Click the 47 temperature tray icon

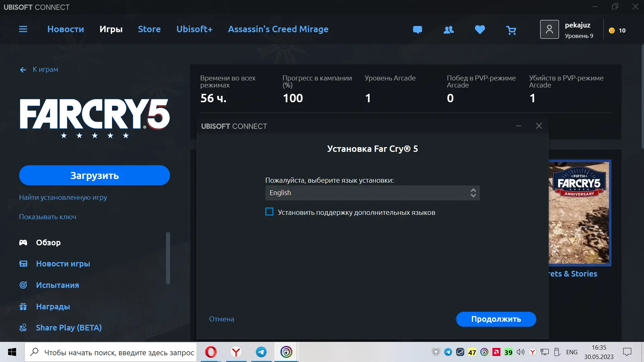click(472, 352)
